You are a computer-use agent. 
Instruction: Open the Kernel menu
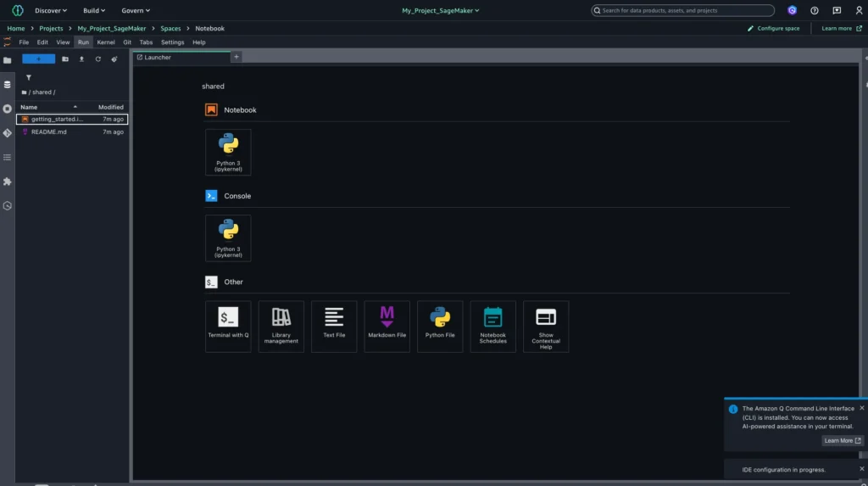[x=106, y=42]
